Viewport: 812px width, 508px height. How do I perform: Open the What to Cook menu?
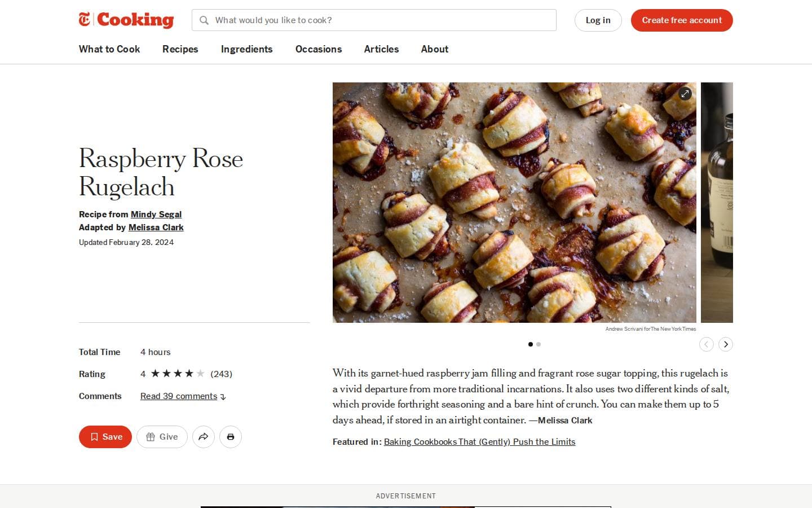(x=109, y=49)
